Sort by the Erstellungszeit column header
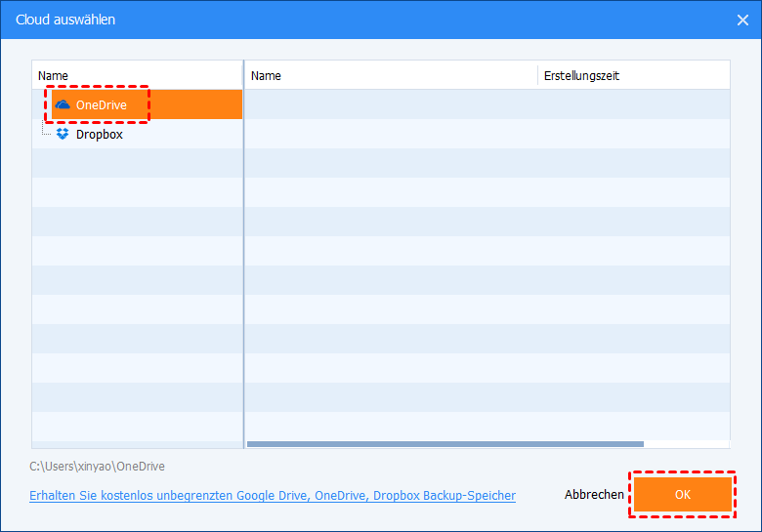This screenshot has height=532, width=762. tap(634, 76)
